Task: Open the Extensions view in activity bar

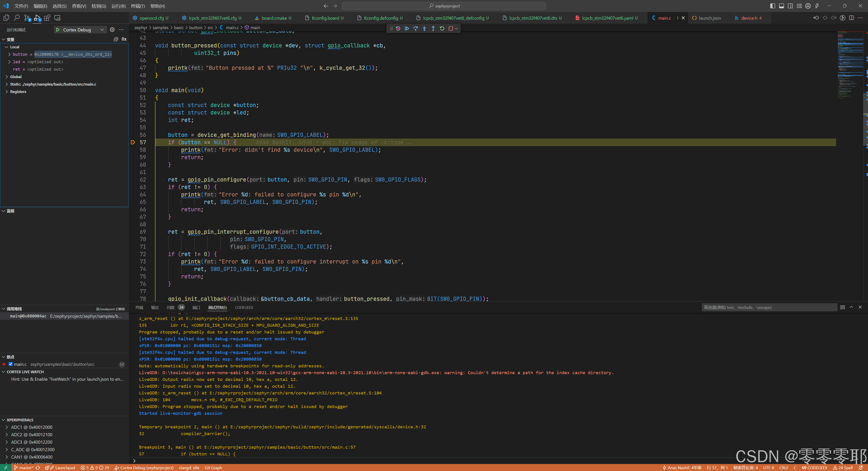Action: [x=47, y=18]
